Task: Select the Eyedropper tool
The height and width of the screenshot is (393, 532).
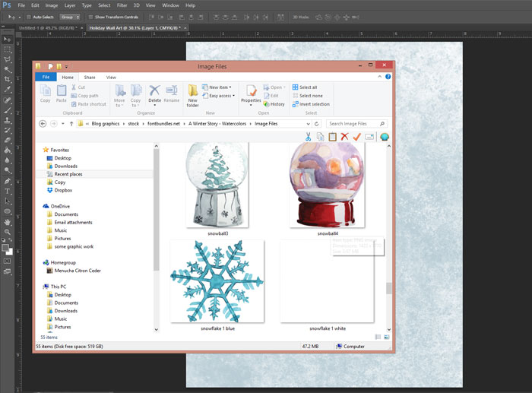Action: coord(7,90)
